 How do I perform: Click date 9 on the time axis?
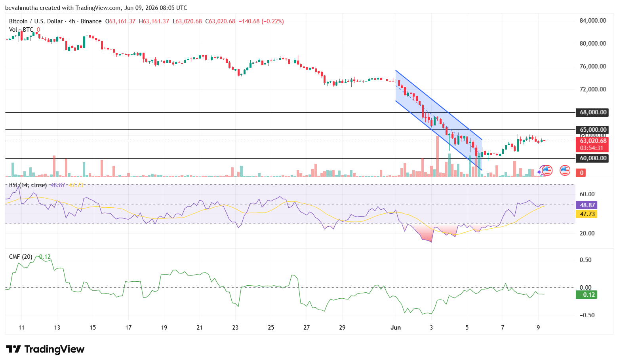(x=538, y=328)
